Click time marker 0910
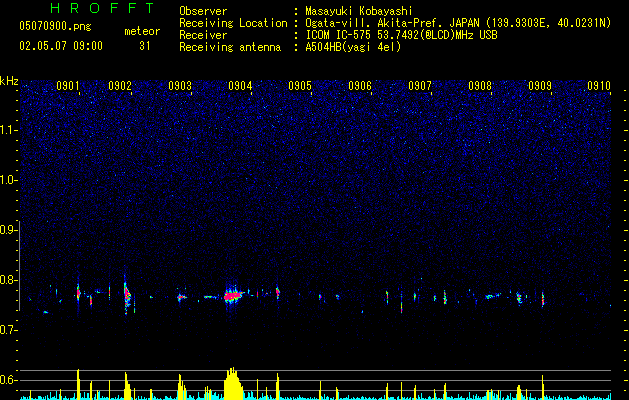This screenshot has width=629, height=400. tap(599, 86)
